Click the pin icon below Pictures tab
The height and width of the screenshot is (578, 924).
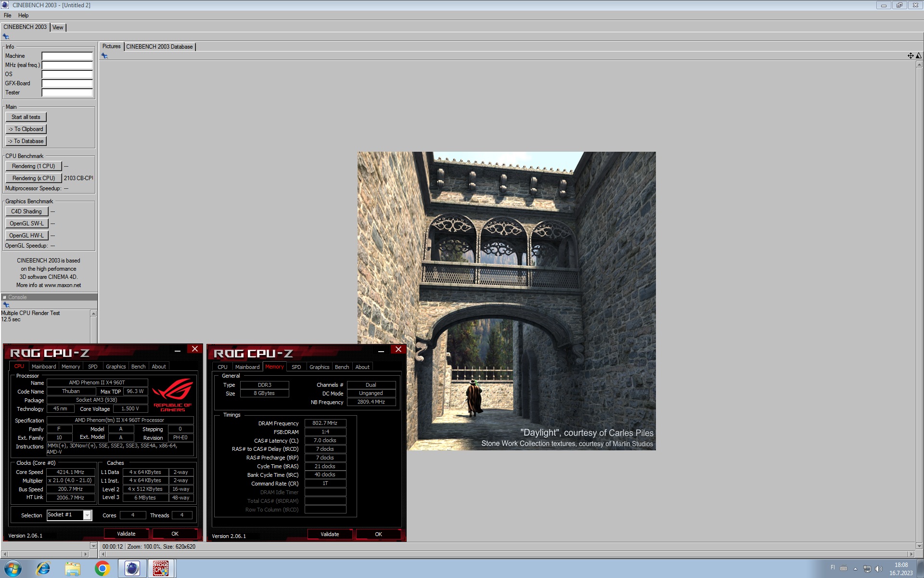click(104, 56)
